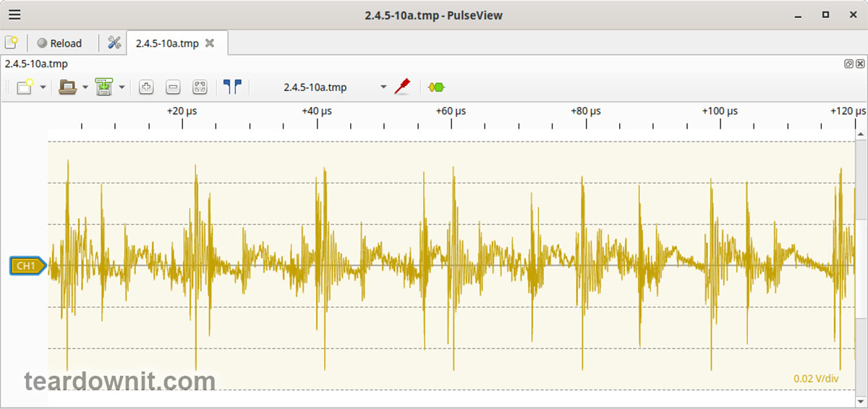Click the +80 µs ruler label
Image resolution: width=868 pixels, height=409 pixels.
(x=585, y=111)
